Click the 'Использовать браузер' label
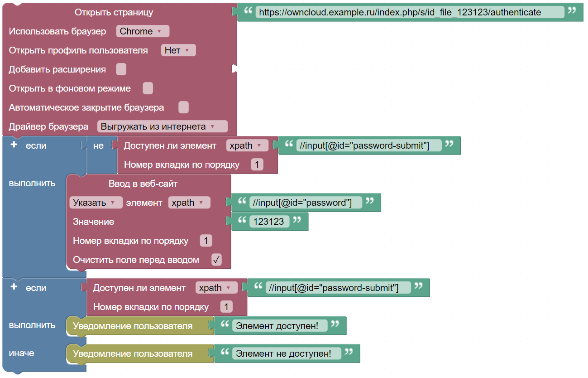588x378 pixels. click(57, 31)
